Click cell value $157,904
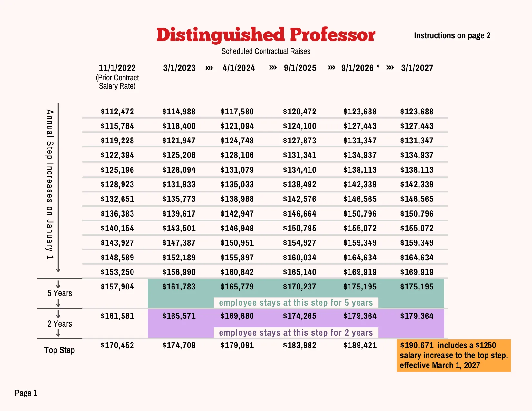 click(117, 287)
